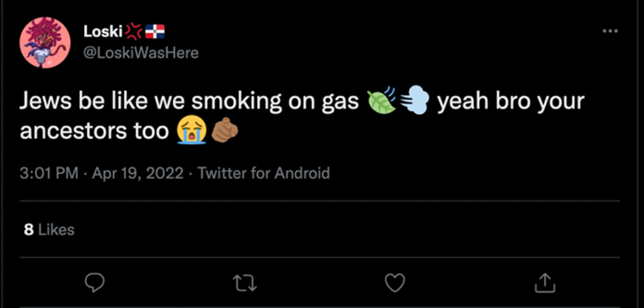644x308 pixels.
Task: Click the pointing finger emoji in the tweet
Action: 224,131
